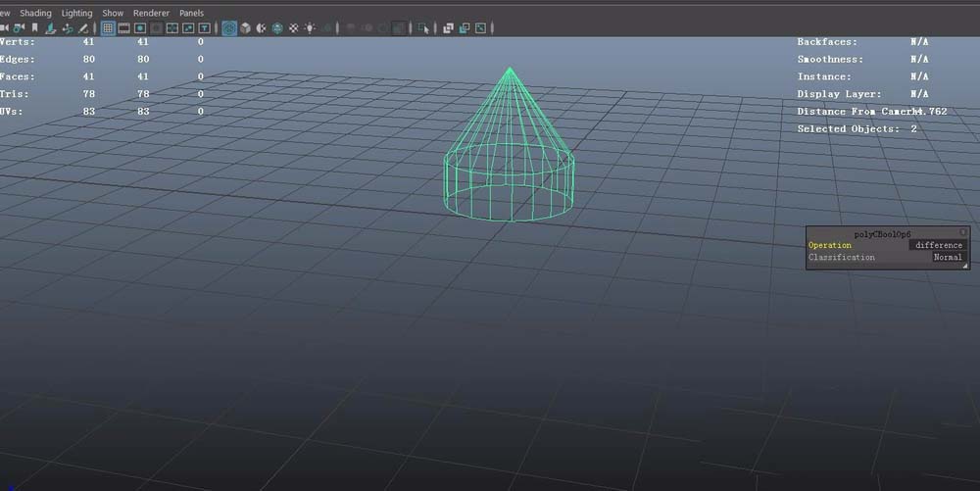Viewport: 980px width, 491px height.
Task: Click the 'Backfaces:' HUD label
Action: click(x=827, y=42)
